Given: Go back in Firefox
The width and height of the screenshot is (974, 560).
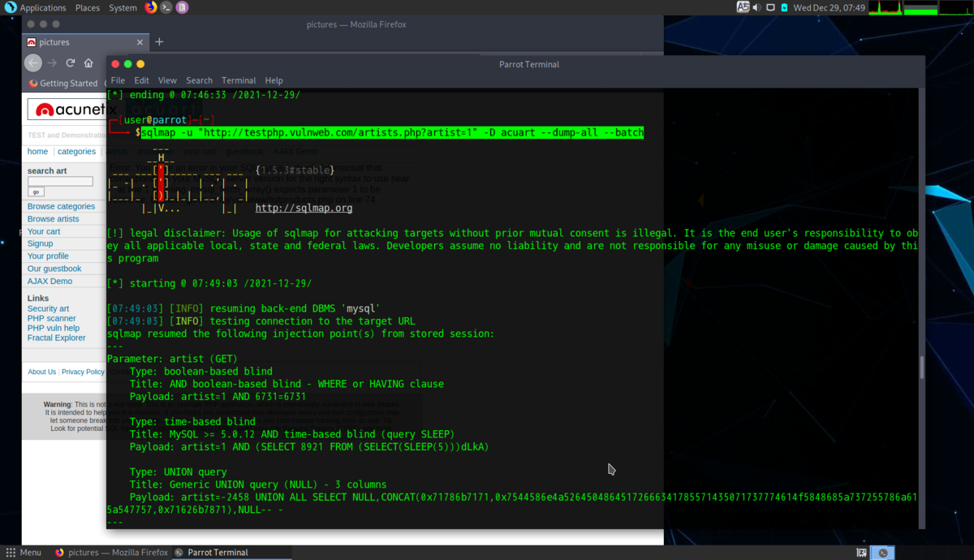Looking at the screenshot, I should [x=33, y=62].
